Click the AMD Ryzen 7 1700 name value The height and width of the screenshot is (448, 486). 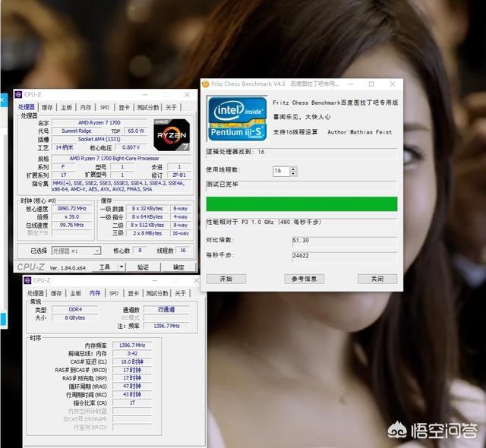pos(99,123)
